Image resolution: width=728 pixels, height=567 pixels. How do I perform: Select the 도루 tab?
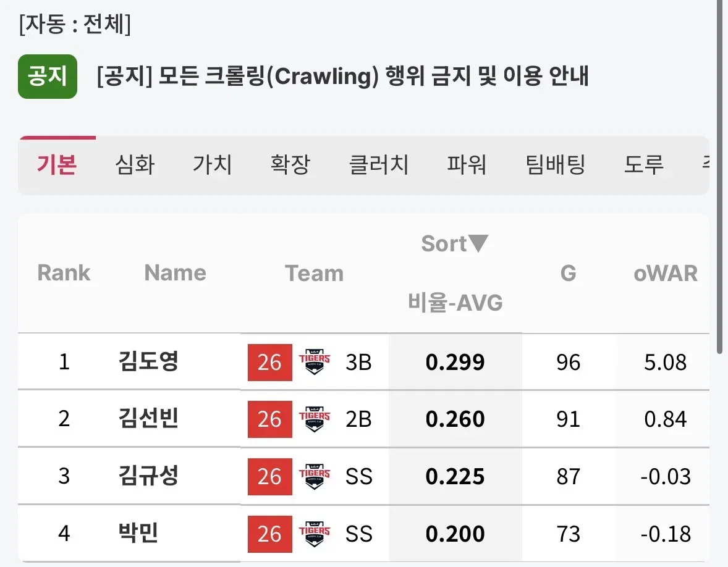pyautogui.click(x=643, y=165)
